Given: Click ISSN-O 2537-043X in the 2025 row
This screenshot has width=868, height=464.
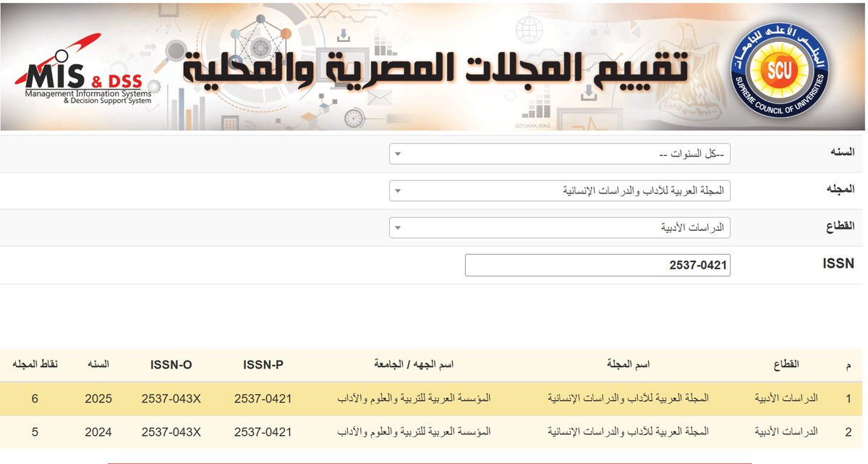Looking at the screenshot, I should 171,399.
